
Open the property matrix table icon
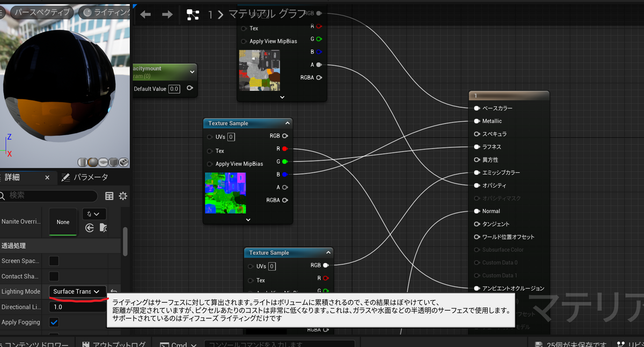click(x=109, y=196)
